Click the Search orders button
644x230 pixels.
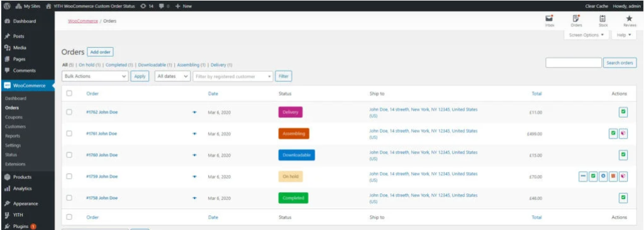point(619,63)
